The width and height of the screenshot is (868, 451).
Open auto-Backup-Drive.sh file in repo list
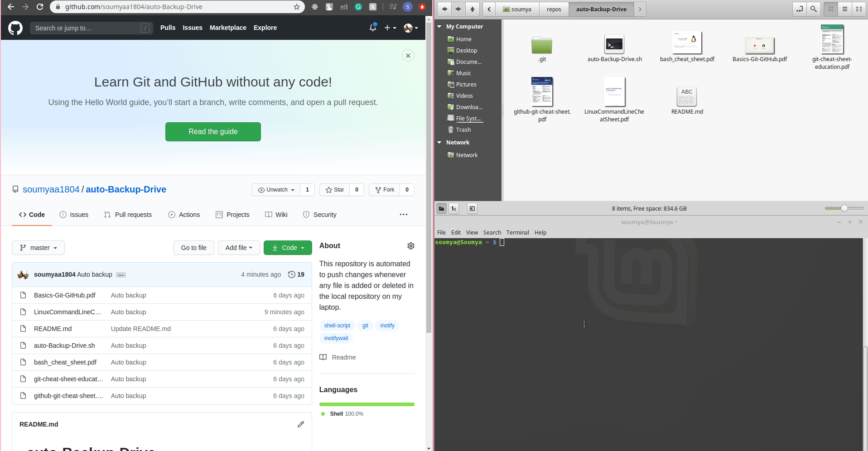(x=64, y=345)
